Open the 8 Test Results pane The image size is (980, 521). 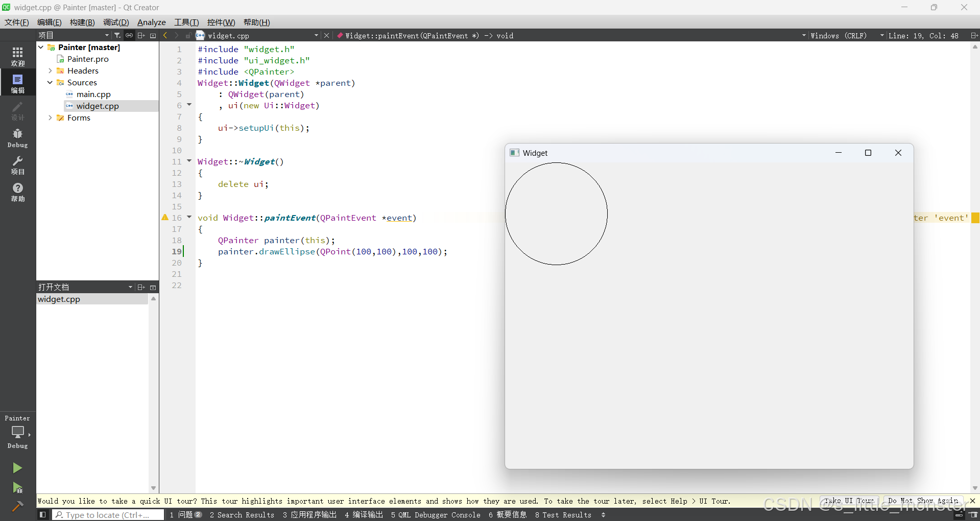(563, 515)
